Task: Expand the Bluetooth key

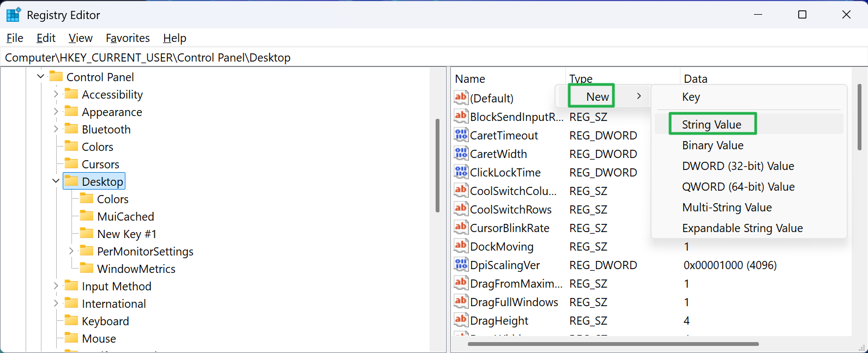Action: point(56,129)
